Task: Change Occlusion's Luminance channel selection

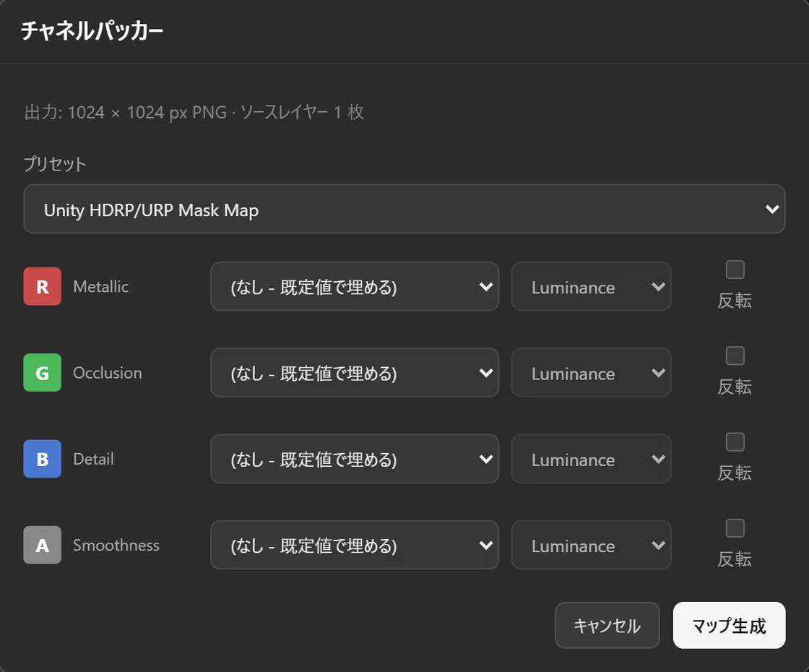Action: (x=592, y=373)
